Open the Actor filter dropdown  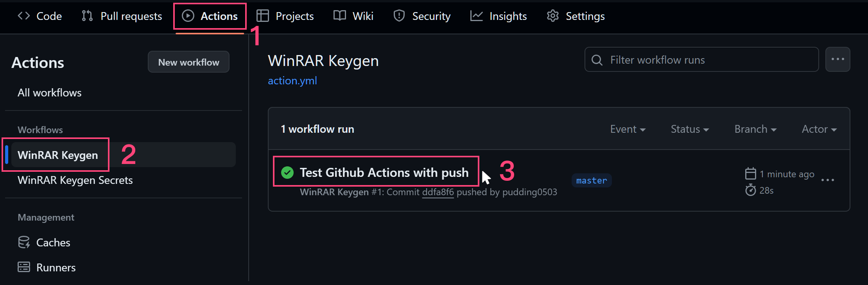click(819, 129)
